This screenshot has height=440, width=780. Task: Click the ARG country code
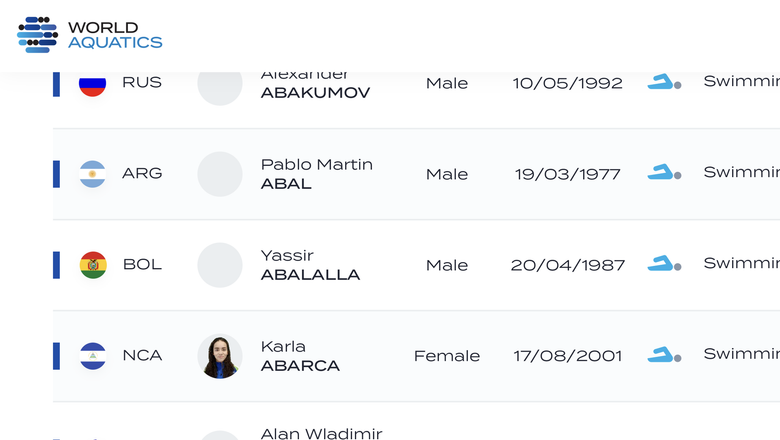pyautogui.click(x=142, y=173)
